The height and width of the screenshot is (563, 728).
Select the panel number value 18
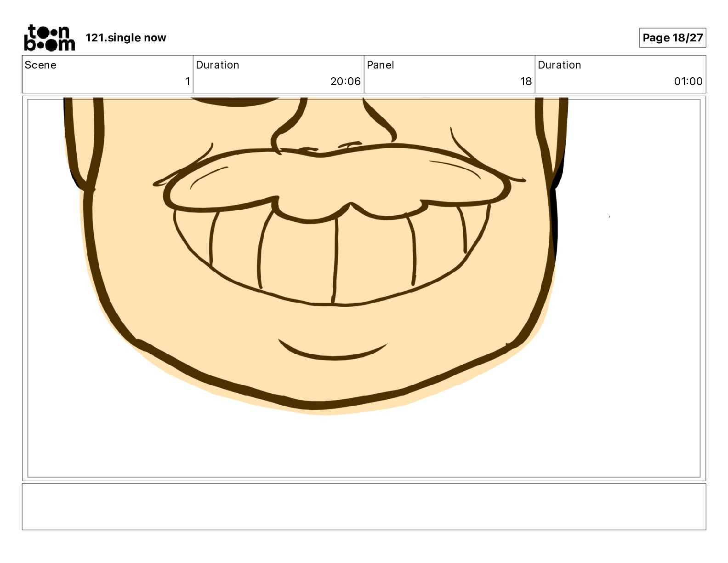[x=526, y=81]
